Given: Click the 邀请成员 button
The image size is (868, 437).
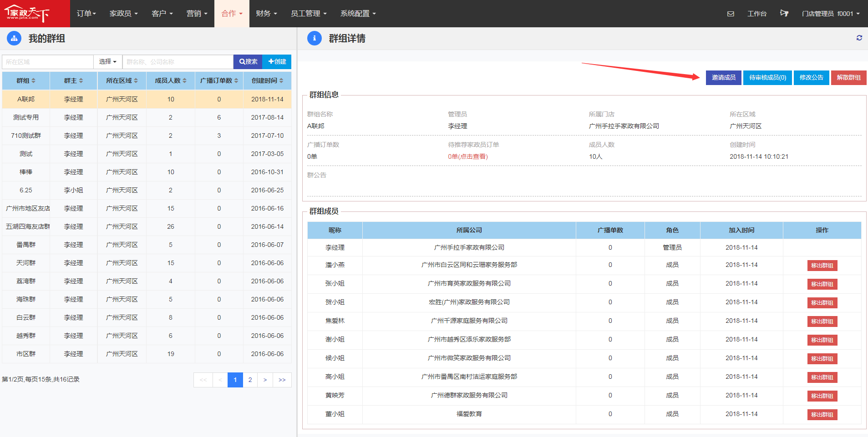Looking at the screenshot, I should (724, 78).
